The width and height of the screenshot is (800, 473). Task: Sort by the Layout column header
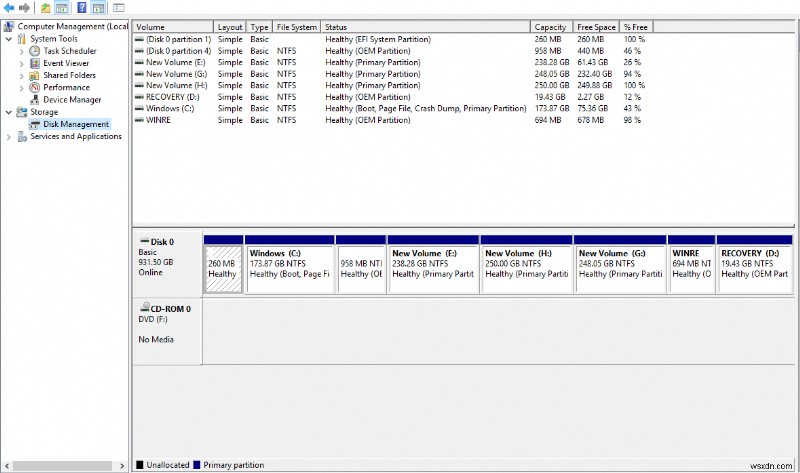pyautogui.click(x=230, y=27)
